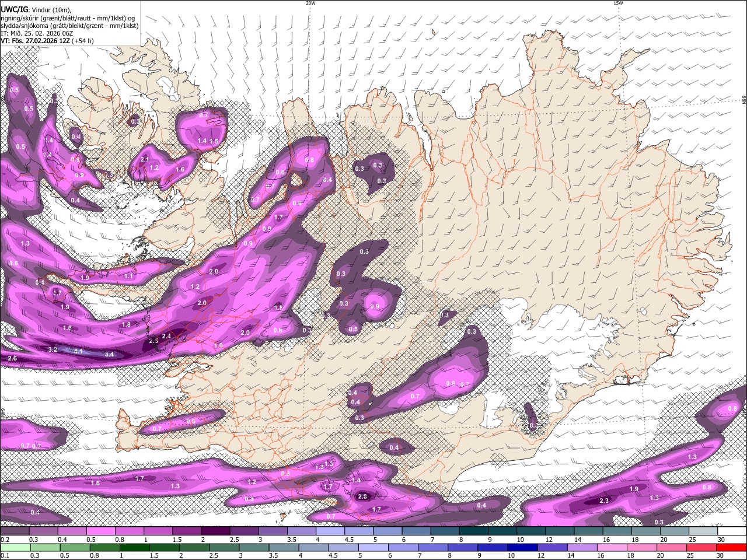Click the '1.0' precipitation value on the map
The image size is (747, 560).
pyautogui.click(x=218, y=346)
